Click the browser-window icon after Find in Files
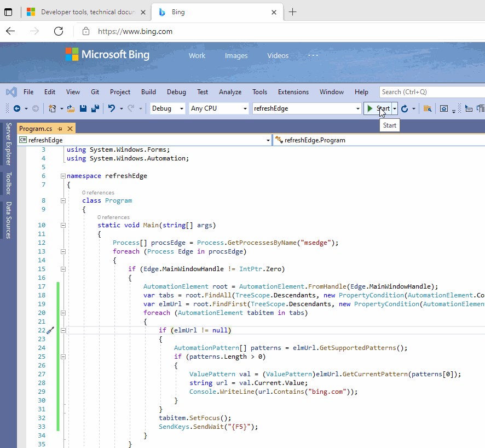This screenshot has height=448, width=485. (444, 108)
